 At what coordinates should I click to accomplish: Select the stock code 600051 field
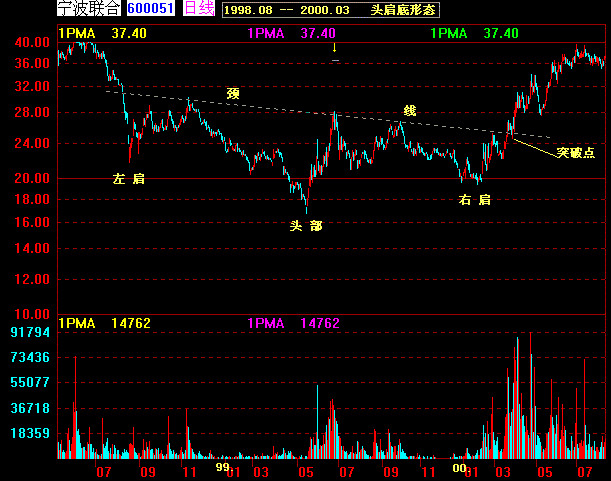[x=151, y=8]
